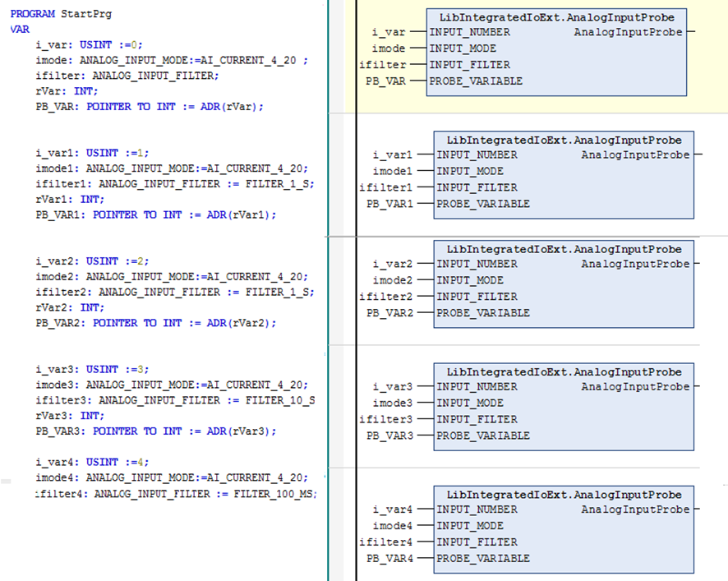This screenshot has width=728, height=581.
Task: Select the fourth AnalogInputProbe block title
Action: (564, 371)
